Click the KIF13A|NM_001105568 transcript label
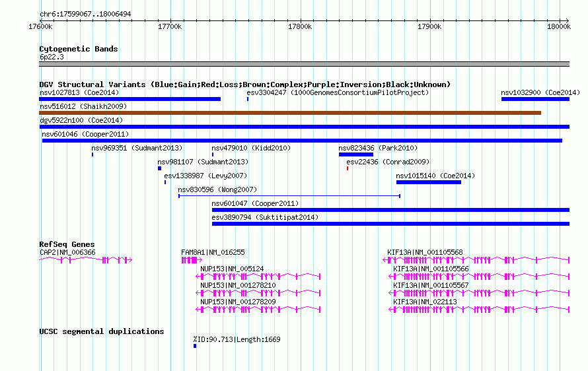Image resolution: width=588 pixels, height=371 pixels. [425, 253]
